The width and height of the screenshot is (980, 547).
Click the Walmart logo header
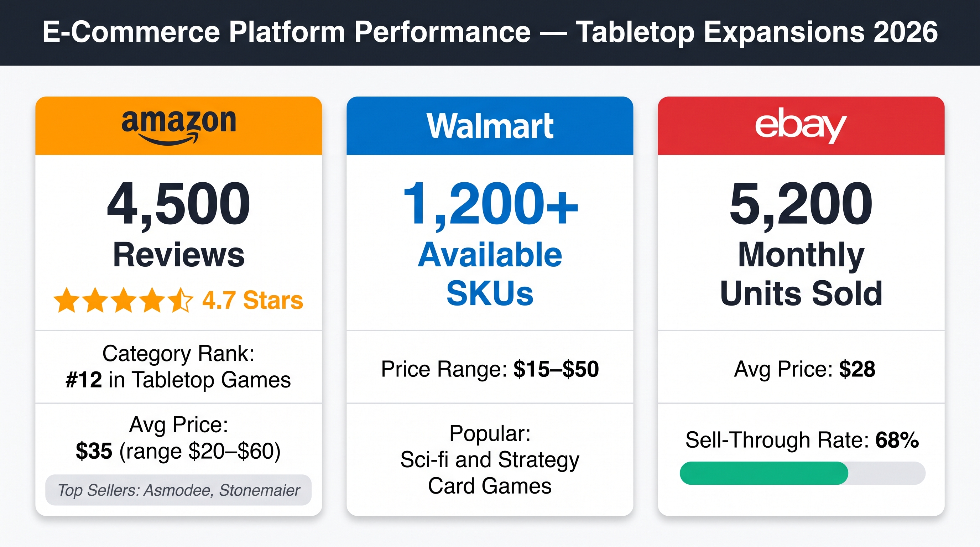point(490,126)
